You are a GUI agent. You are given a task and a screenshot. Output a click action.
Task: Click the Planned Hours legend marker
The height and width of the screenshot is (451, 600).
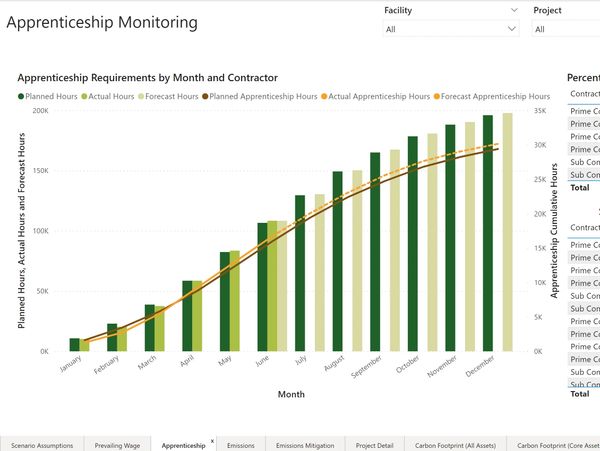pyautogui.click(x=22, y=96)
